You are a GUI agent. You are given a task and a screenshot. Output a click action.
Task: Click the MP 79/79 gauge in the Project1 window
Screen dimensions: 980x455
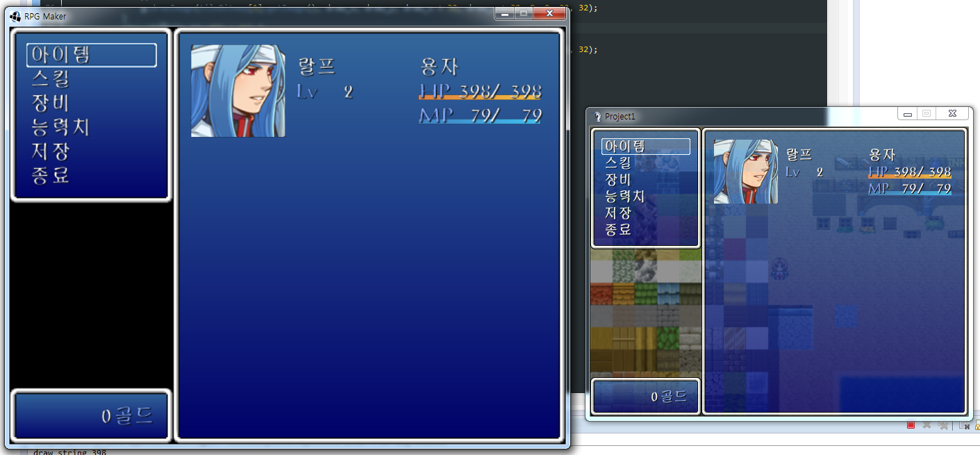pos(910,189)
